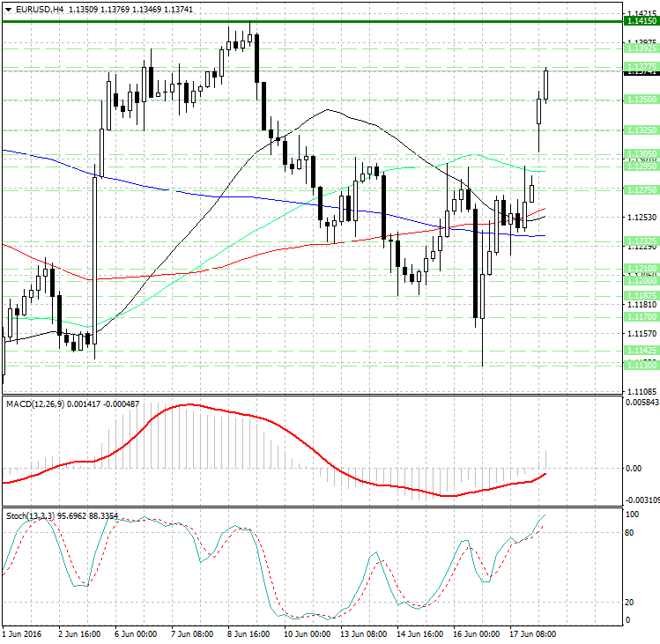Select the 1.12325 level price label
The width and height of the screenshot is (660, 644).
(641, 241)
